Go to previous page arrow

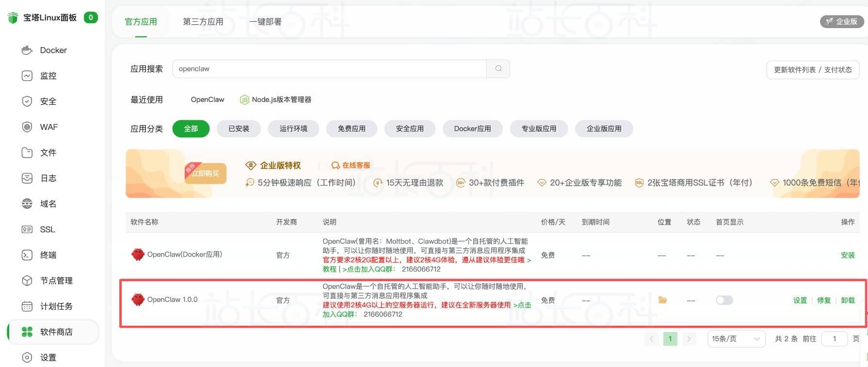pos(651,339)
